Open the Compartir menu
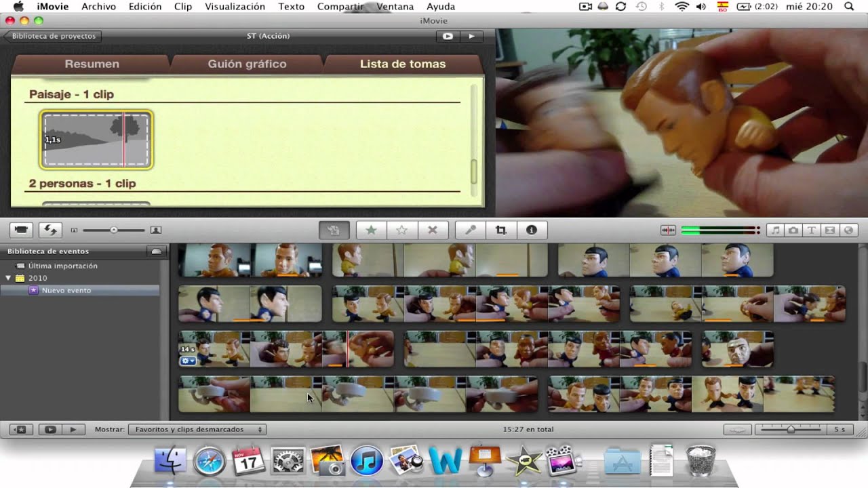The image size is (868, 488). [x=340, y=7]
